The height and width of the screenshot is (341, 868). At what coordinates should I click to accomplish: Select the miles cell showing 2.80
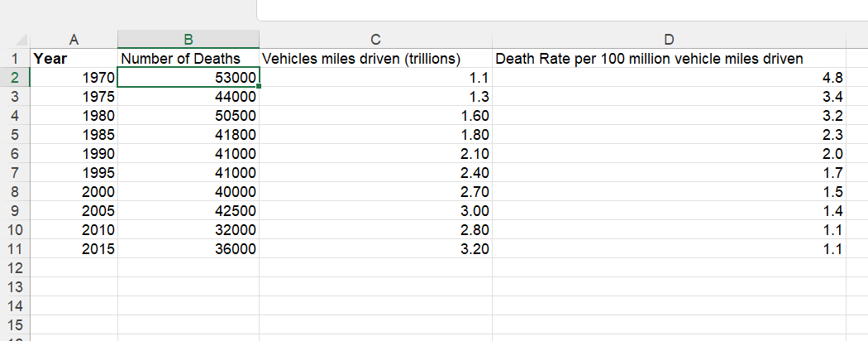375,229
